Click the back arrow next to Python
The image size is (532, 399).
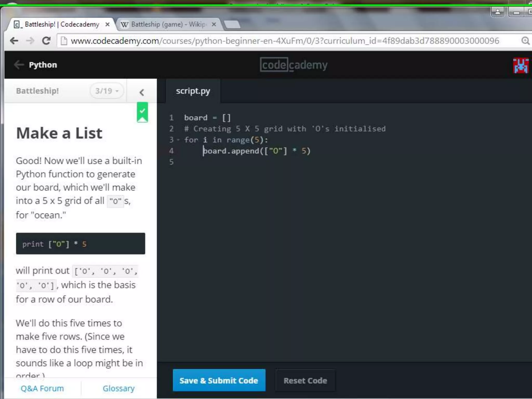pyautogui.click(x=19, y=65)
